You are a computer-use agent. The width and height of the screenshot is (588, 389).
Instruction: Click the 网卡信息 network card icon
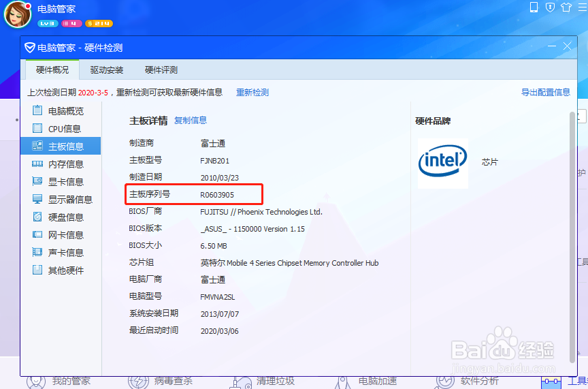click(37, 234)
